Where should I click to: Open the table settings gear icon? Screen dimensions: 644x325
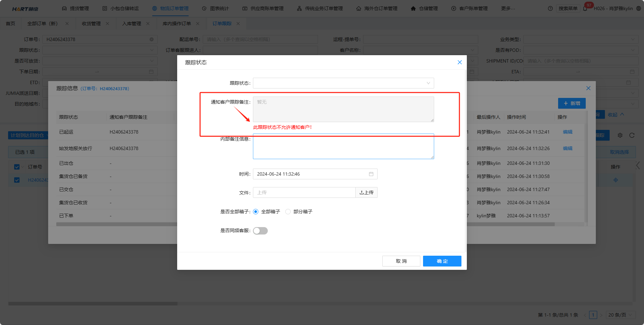[620, 135]
